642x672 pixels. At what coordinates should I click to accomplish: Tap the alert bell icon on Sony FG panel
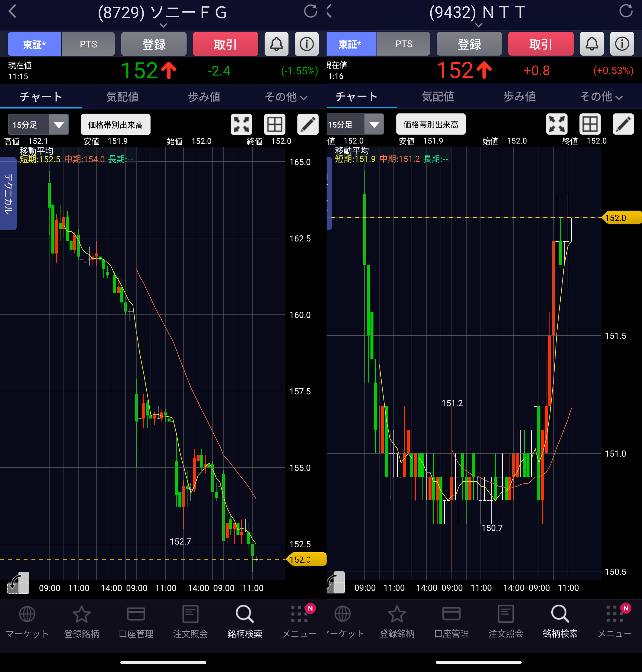pyautogui.click(x=276, y=44)
